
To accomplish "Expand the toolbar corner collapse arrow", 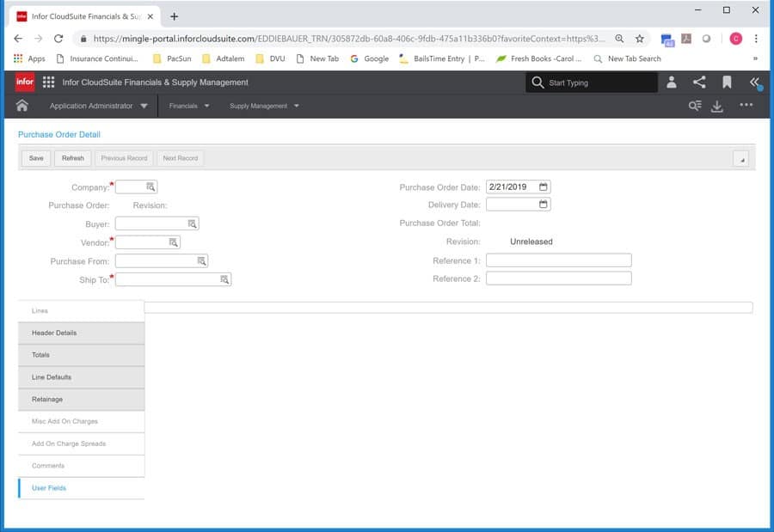I will click(741, 159).
